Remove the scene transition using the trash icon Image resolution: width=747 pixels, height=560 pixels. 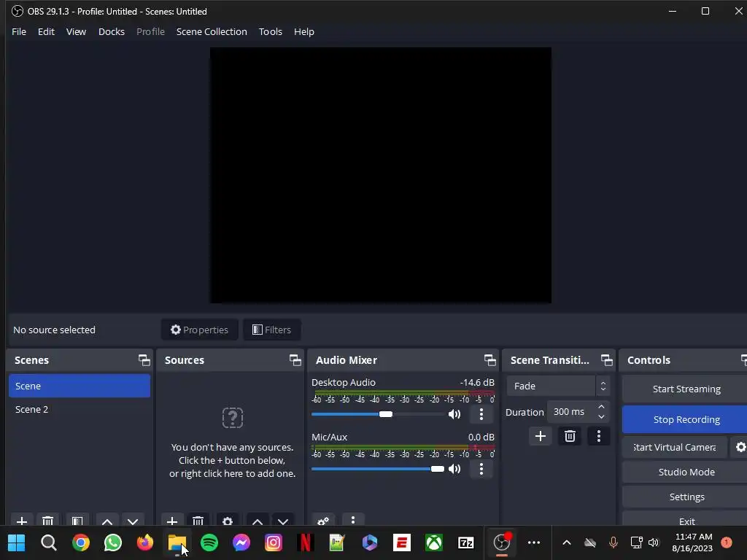570,436
